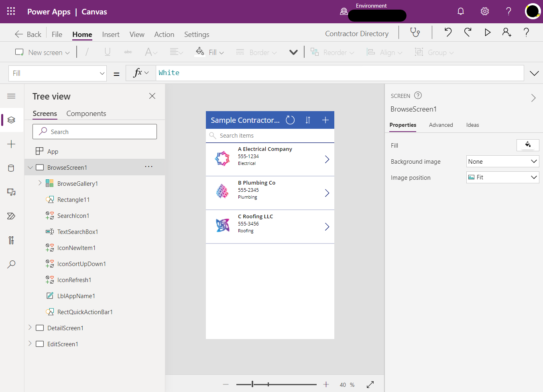The image size is (543, 392).
Task: Expand more toolbar options chevron
Action: (293, 52)
